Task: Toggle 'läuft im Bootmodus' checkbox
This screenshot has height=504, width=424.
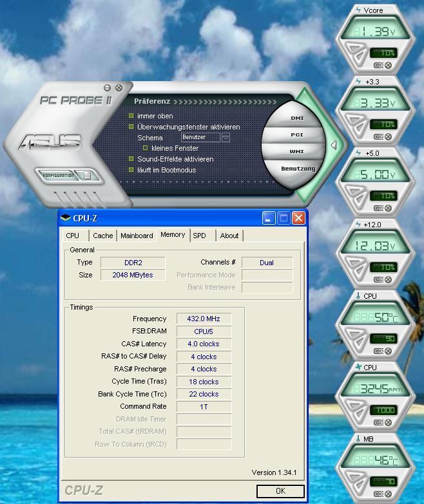Action: (131, 170)
